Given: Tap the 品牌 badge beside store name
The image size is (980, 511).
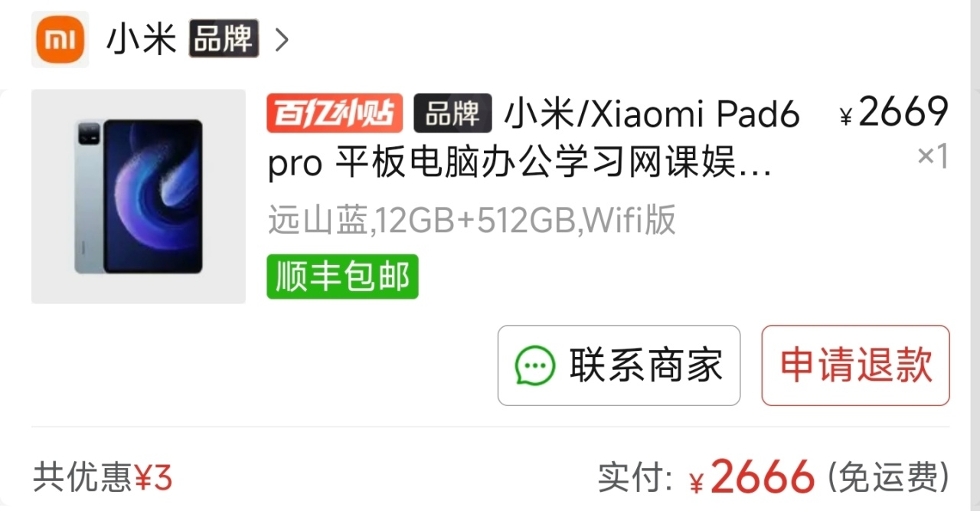Looking at the screenshot, I should click(224, 39).
